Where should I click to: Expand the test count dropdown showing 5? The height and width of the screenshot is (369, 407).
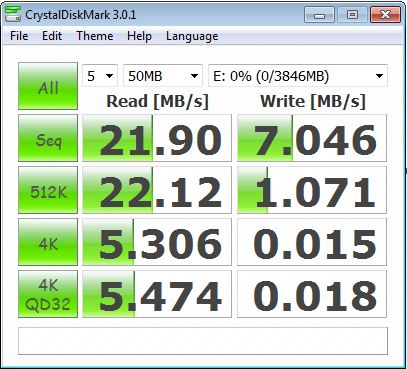(x=100, y=76)
